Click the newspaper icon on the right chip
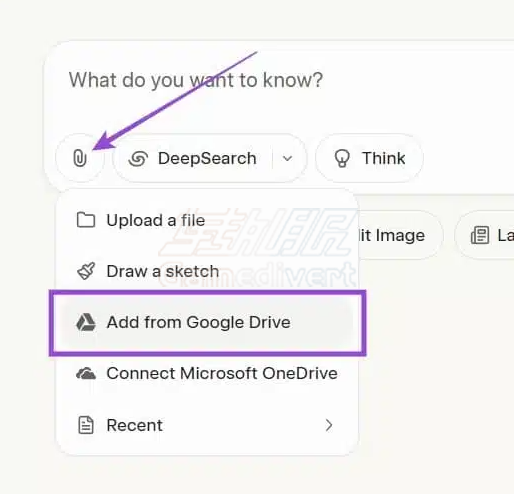This screenshot has height=494, width=517. (x=480, y=235)
